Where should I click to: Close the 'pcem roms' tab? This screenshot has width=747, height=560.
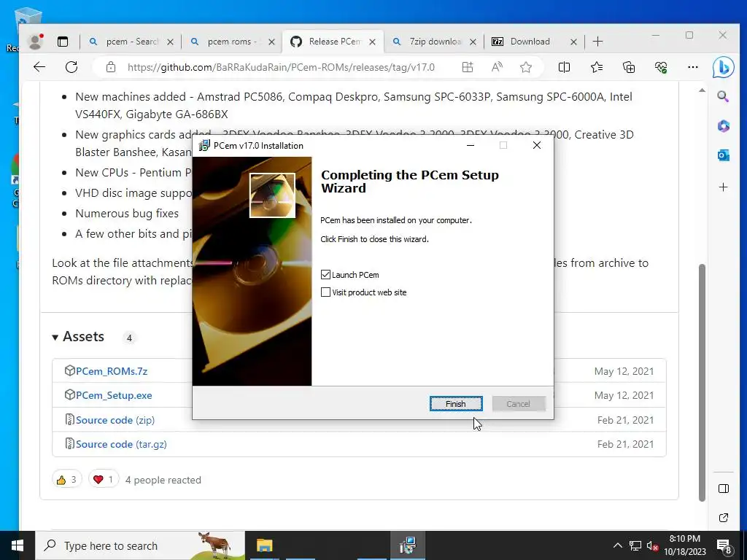[x=271, y=42]
